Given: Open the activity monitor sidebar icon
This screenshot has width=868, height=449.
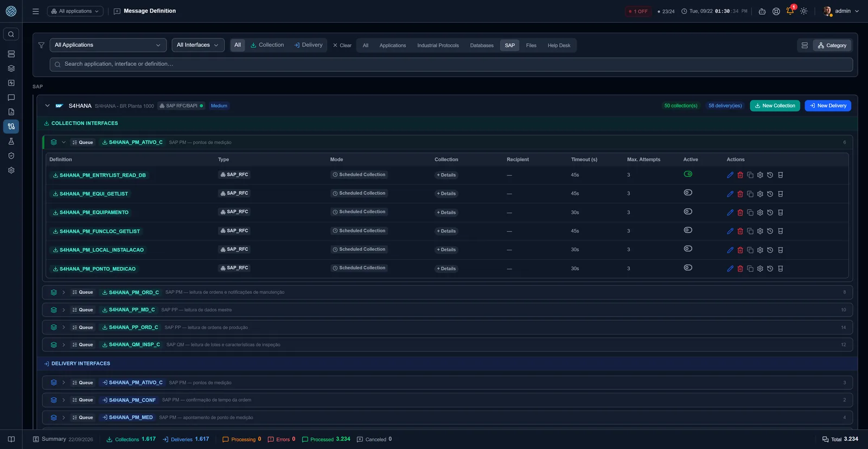Looking at the screenshot, I should coord(11,83).
